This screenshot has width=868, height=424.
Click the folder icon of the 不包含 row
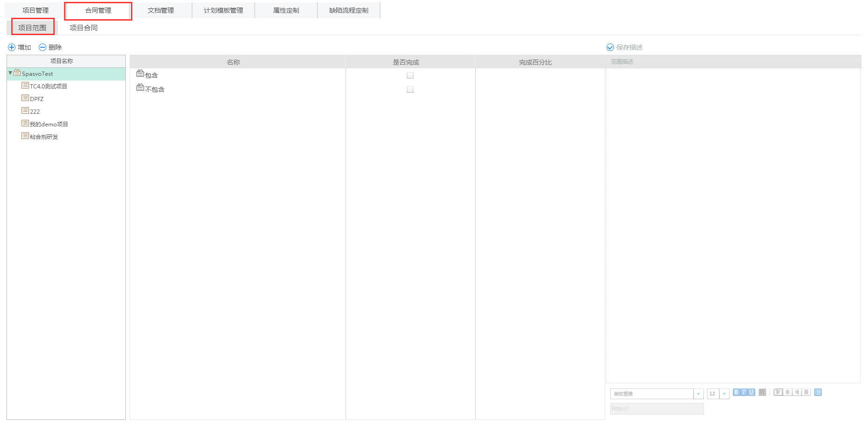(140, 88)
